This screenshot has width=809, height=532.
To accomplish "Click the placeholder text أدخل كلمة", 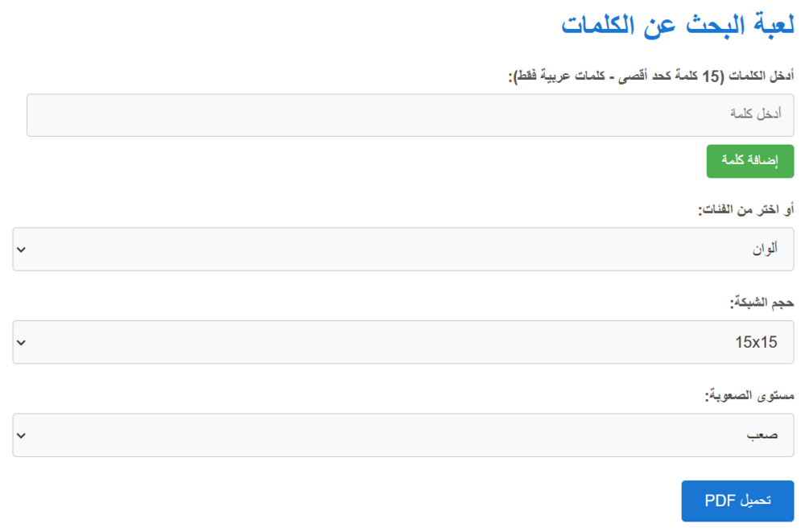I will (x=755, y=113).
